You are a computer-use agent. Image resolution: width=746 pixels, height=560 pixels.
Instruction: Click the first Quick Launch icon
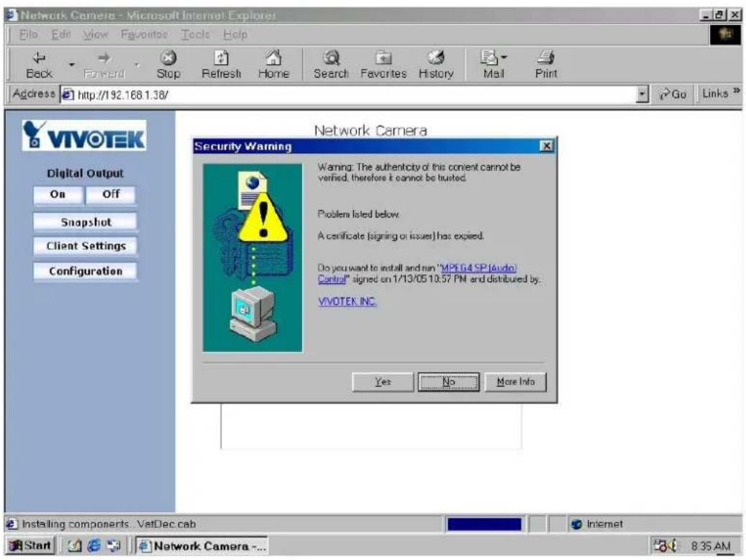pos(74,545)
